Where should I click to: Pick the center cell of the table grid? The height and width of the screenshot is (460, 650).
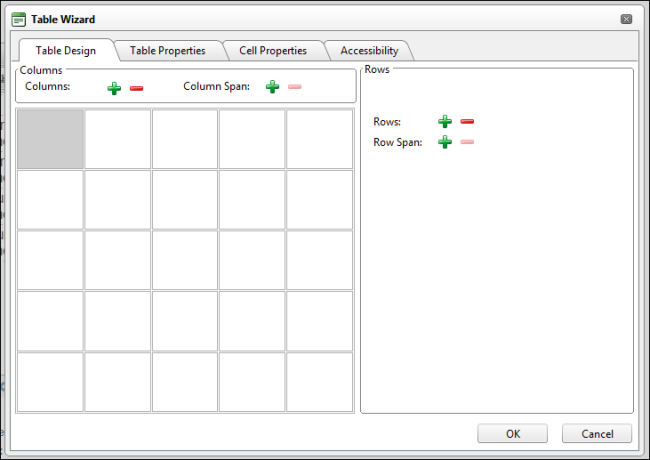(x=184, y=260)
